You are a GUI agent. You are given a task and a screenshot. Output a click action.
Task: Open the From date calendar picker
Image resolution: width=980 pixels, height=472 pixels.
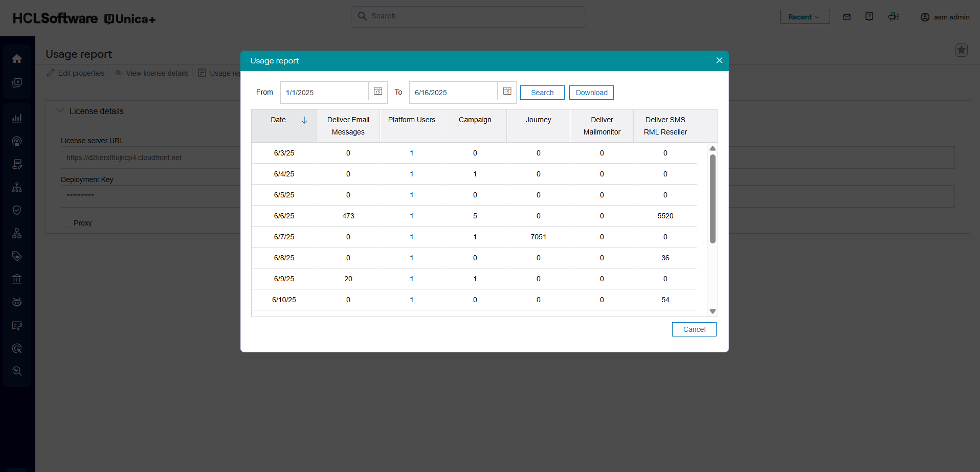[x=378, y=92]
